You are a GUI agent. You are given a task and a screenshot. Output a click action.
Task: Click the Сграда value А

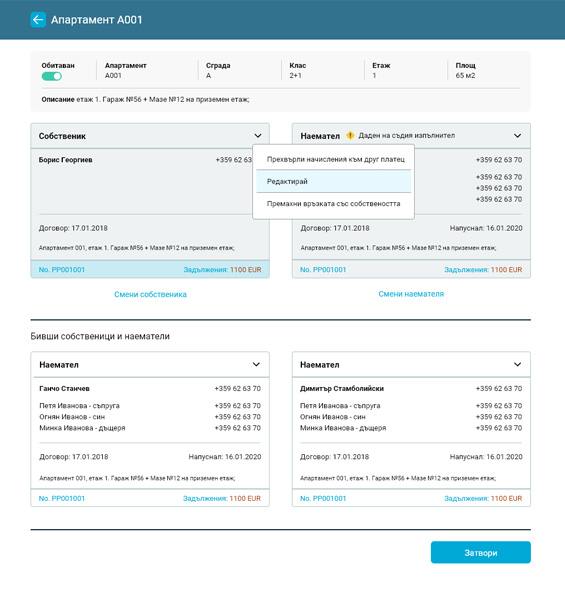(x=208, y=75)
